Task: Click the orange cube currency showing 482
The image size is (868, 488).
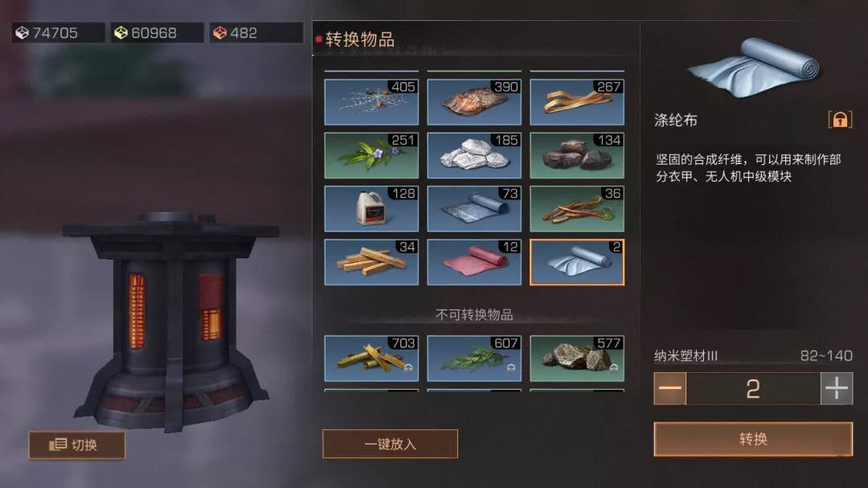Action: click(x=256, y=33)
